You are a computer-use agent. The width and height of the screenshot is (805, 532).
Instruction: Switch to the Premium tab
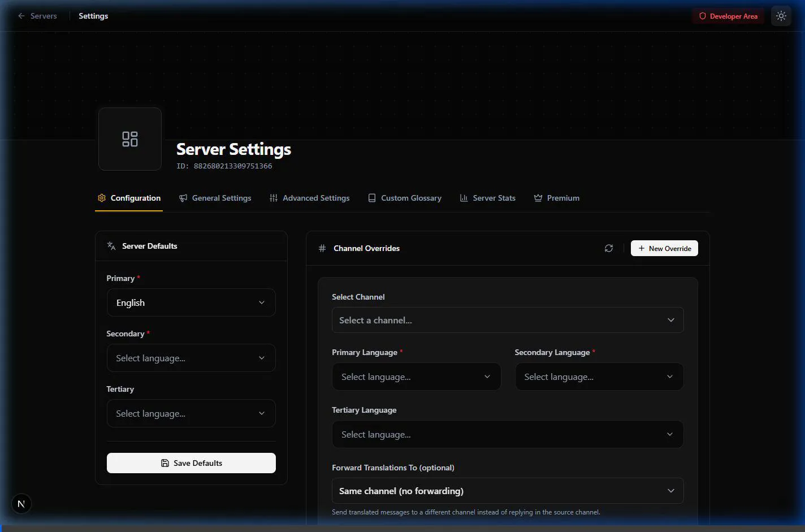tap(563, 198)
